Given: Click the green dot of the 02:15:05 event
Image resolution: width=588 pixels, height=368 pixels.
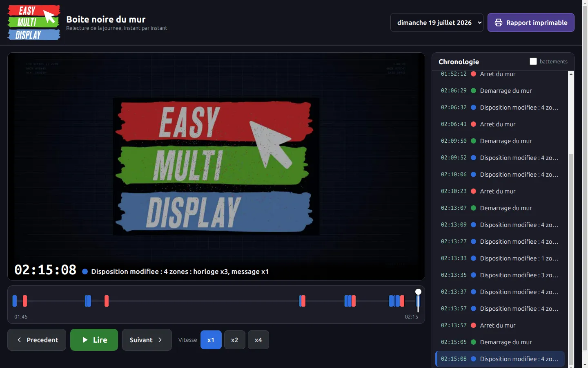Looking at the screenshot, I should click(474, 342).
